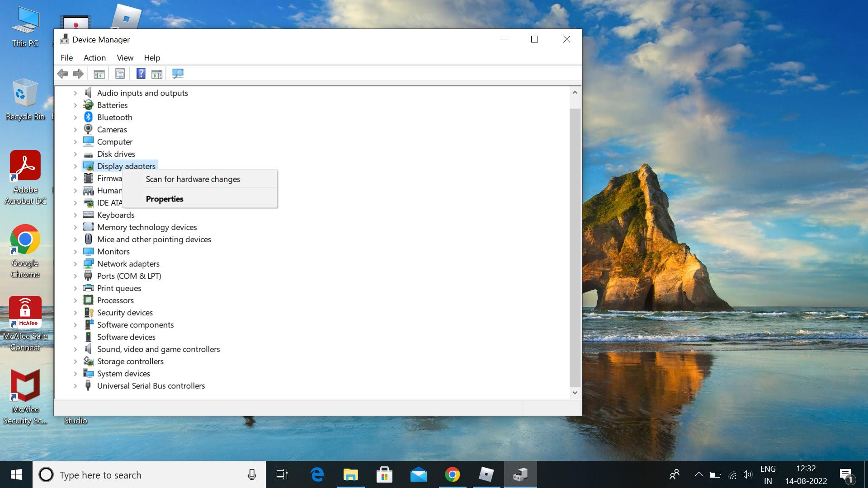Choose Properties from context menu

point(200,199)
